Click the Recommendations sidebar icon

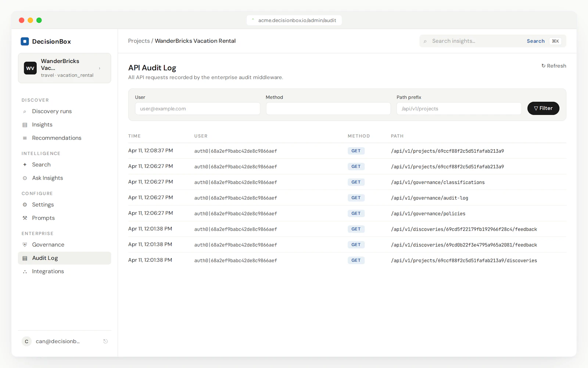tap(25, 138)
